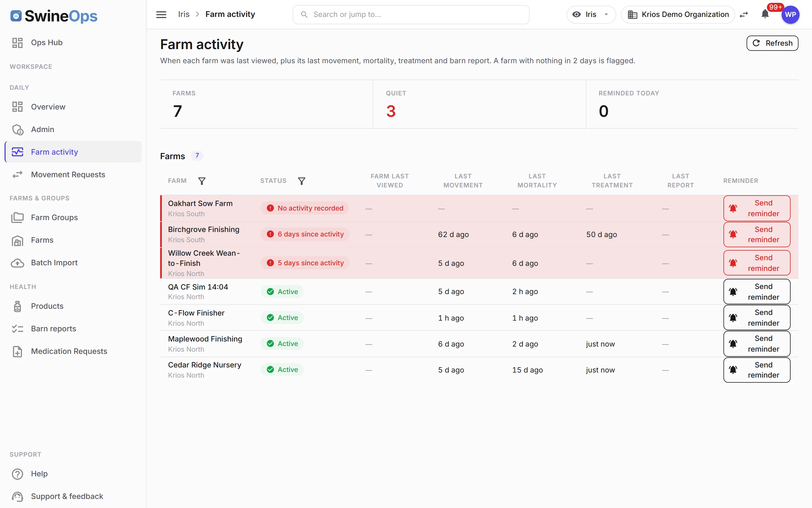
Task: Filter the Farm column
Action: [202, 181]
